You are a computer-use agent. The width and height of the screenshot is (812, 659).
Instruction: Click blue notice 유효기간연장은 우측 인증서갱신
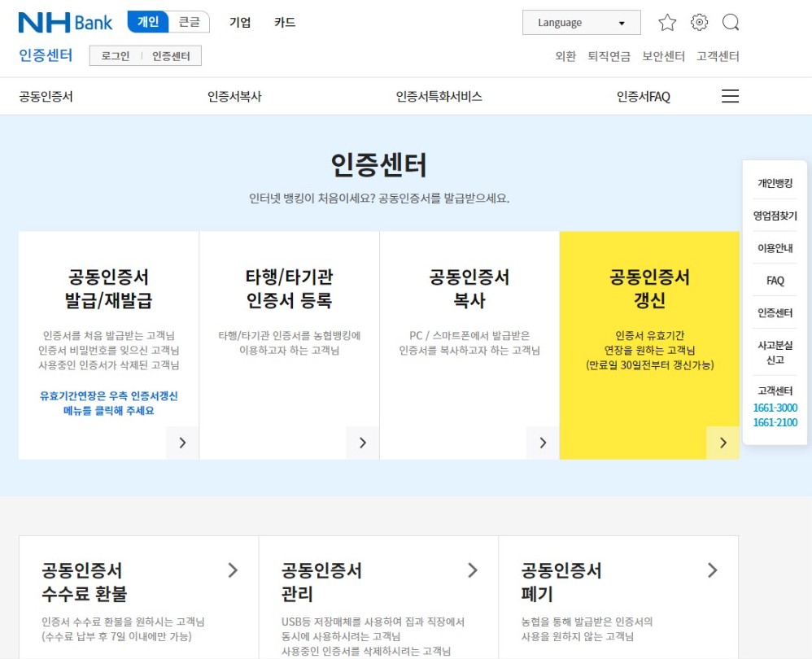(108, 396)
